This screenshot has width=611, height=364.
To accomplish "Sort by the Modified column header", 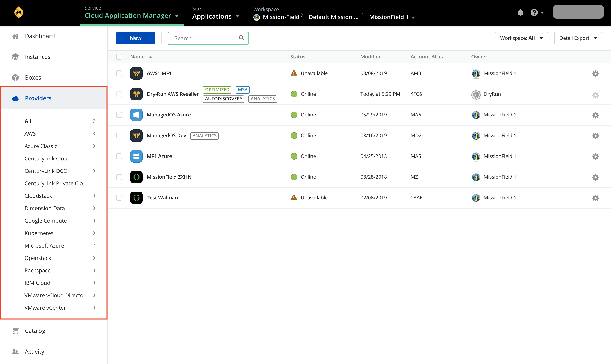I will 371,57.
